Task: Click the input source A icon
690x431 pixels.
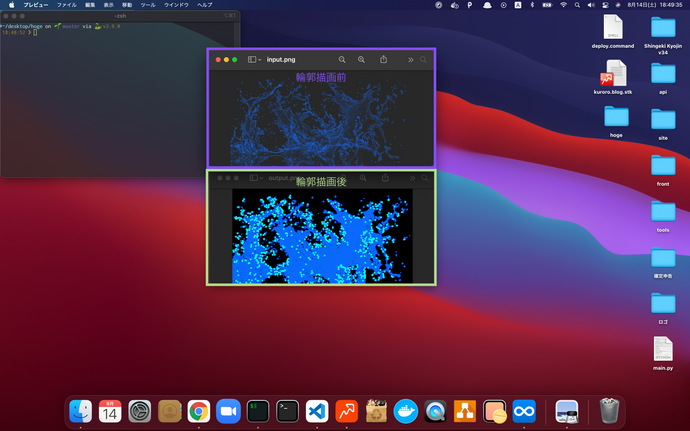Action: pyautogui.click(x=518, y=5)
